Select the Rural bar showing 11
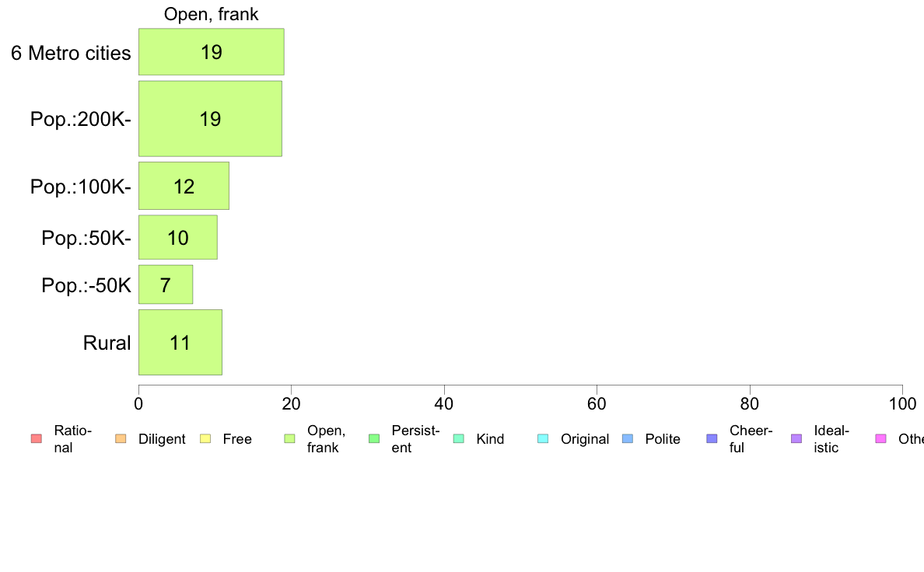Screen dimensions: 924x572 coord(180,343)
